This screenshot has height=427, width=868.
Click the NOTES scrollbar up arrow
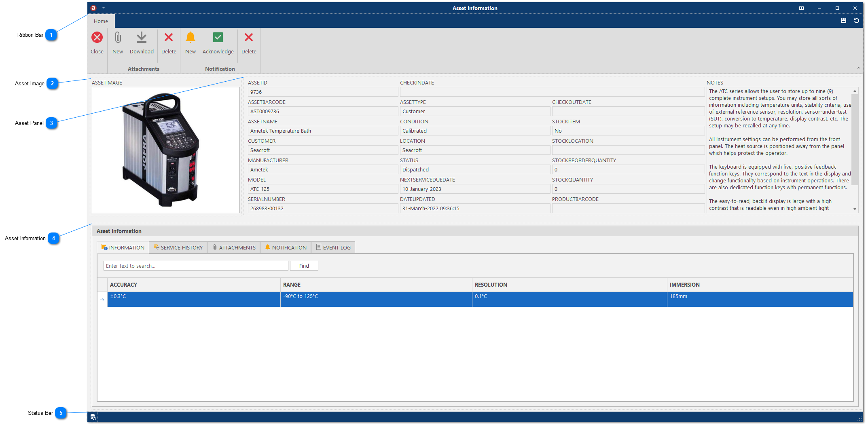pos(855,91)
